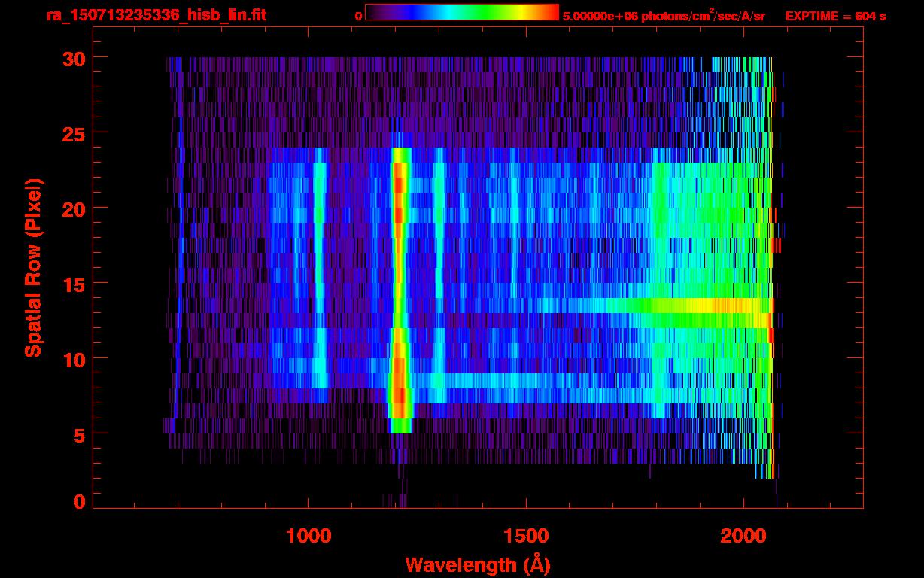Click the rainbow color scale bar
924x578 pixels.
(x=461, y=13)
